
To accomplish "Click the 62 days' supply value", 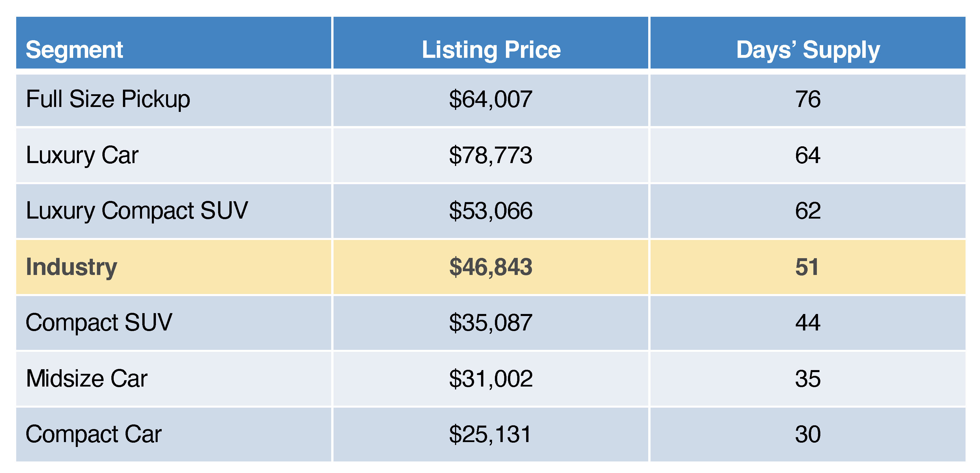I will coord(807,211).
